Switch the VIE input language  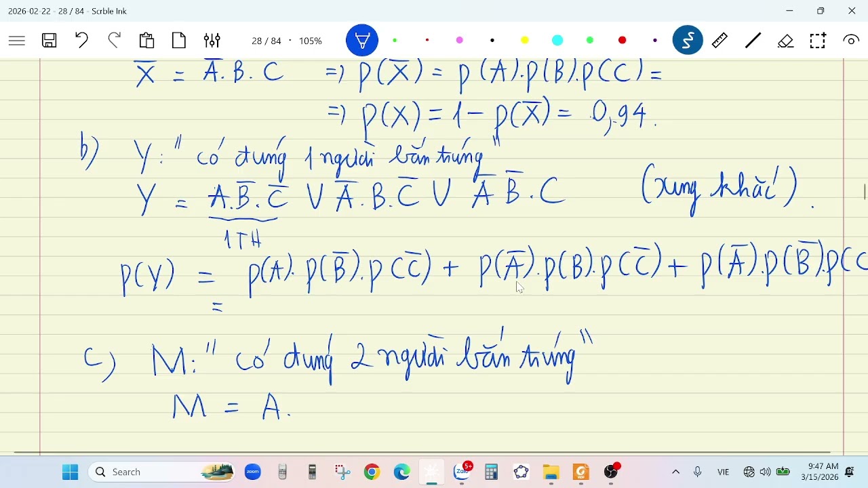[724, 472]
